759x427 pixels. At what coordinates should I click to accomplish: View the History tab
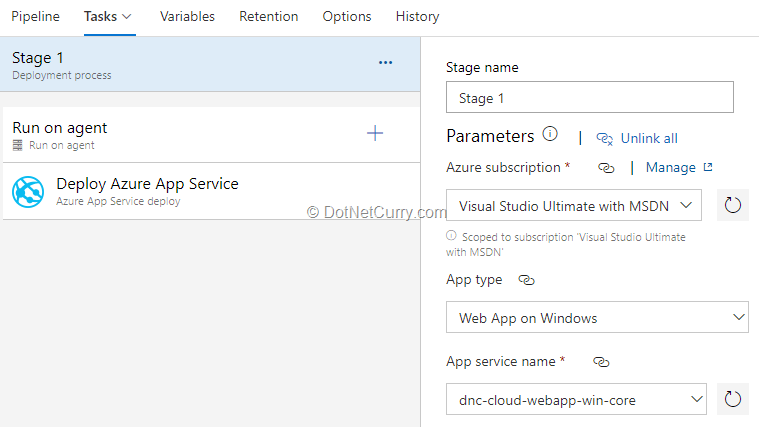point(417,16)
